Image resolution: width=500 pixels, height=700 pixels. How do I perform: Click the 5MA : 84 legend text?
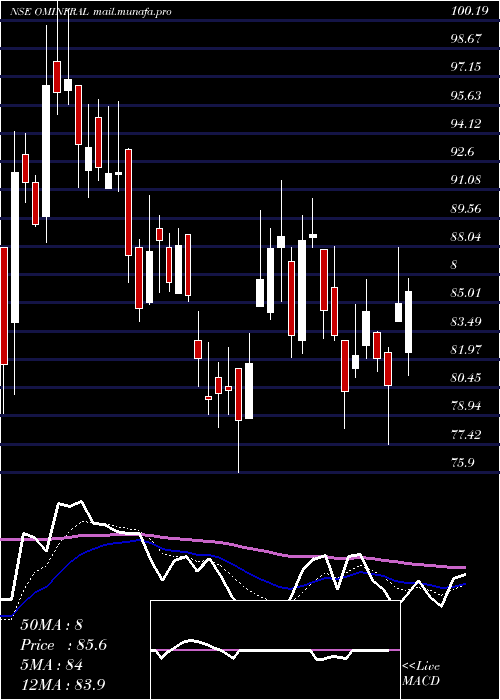[51, 665]
